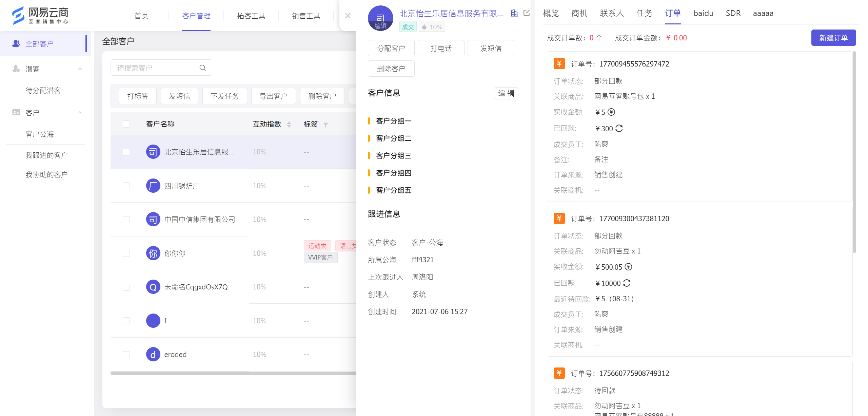Check the eroded row checkbox
868x416 pixels.
pyautogui.click(x=126, y=355)
